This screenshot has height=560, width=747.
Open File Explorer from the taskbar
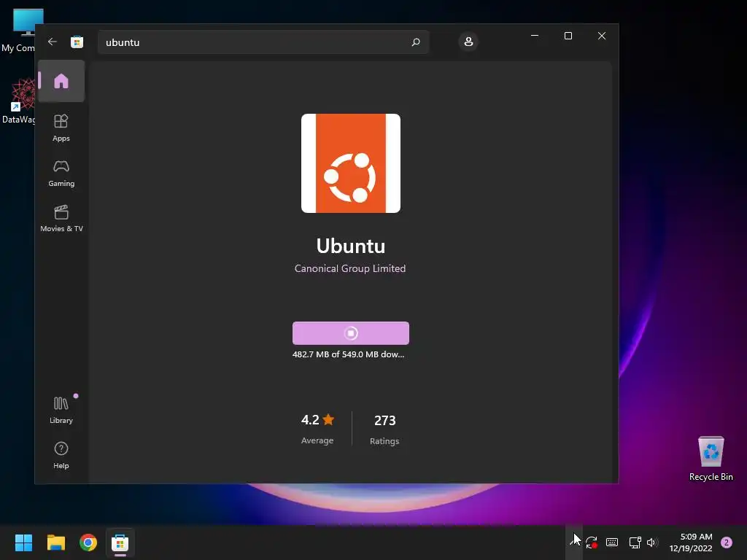click(x=55, y=542)
